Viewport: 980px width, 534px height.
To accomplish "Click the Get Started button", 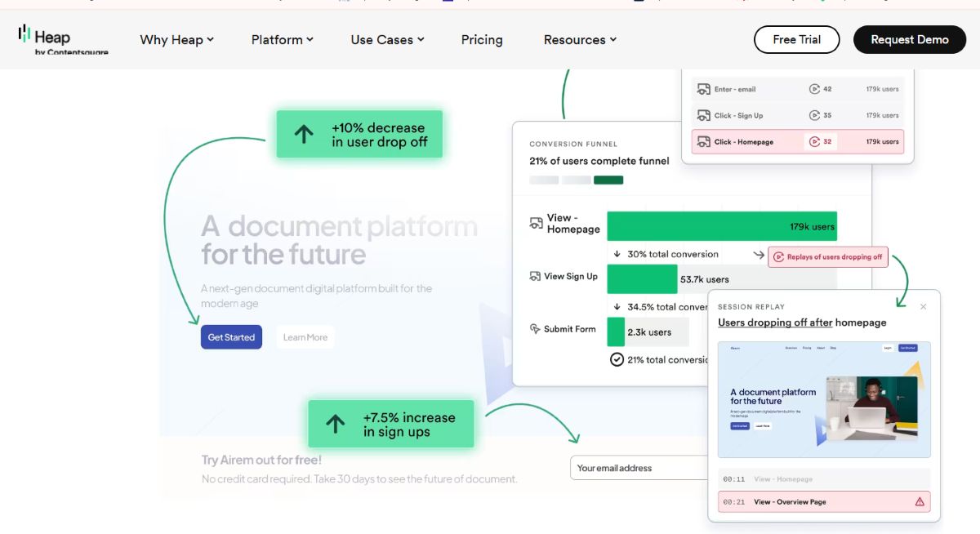I will point(231,337).
